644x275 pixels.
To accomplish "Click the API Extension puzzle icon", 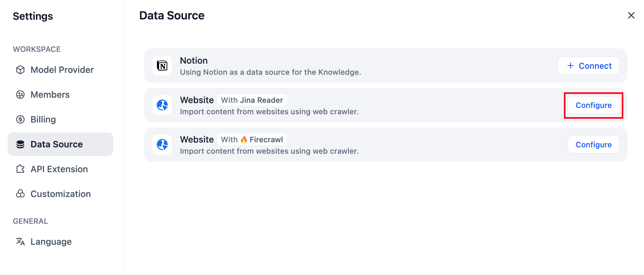I will 20,169.
